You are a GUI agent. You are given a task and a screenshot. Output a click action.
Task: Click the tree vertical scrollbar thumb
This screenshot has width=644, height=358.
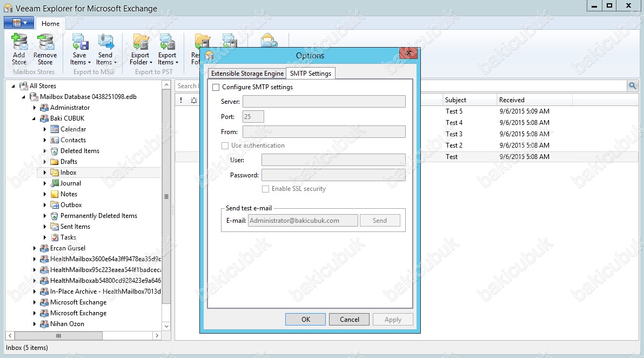[x=166, y=196]
